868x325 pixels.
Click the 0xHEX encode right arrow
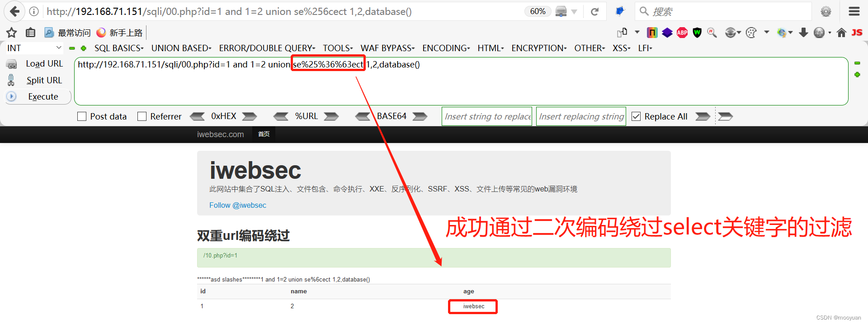click(x=249, y=116)
